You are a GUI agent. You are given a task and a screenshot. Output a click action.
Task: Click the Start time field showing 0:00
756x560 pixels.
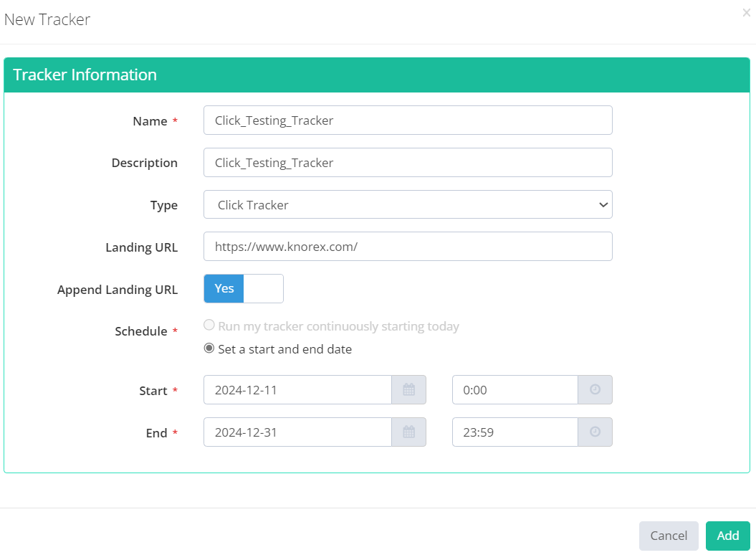(x=515, y=390)
